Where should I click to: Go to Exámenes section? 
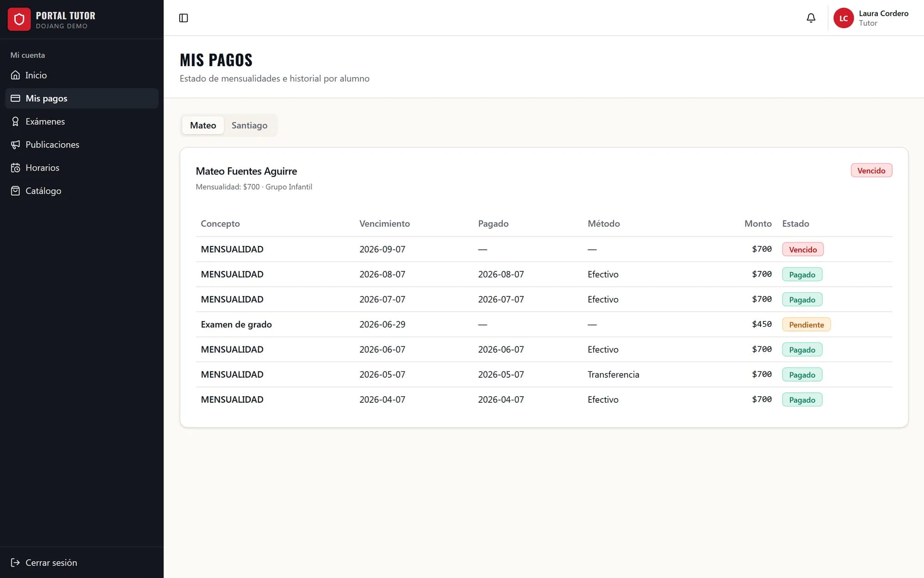click(82, 121)
